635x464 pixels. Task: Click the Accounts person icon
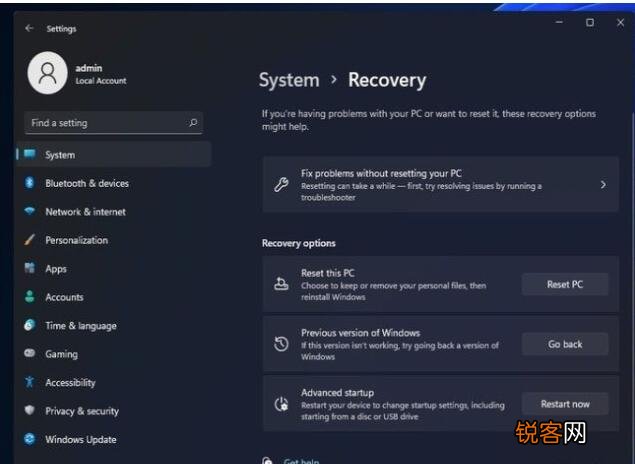[x=30, y=296]
